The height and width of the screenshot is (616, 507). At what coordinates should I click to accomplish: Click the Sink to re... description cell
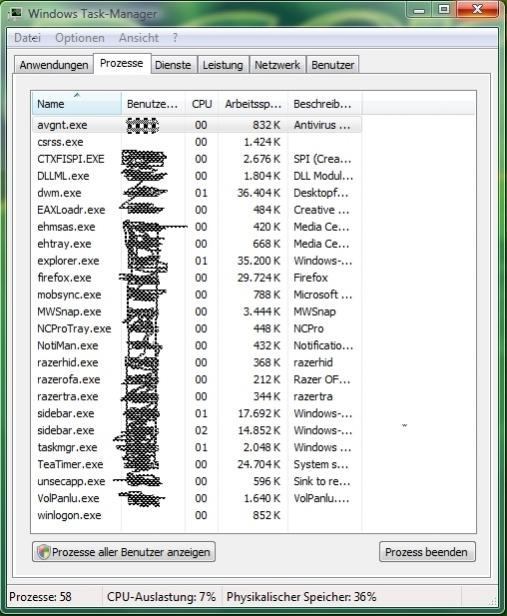[x=322, y=481]
